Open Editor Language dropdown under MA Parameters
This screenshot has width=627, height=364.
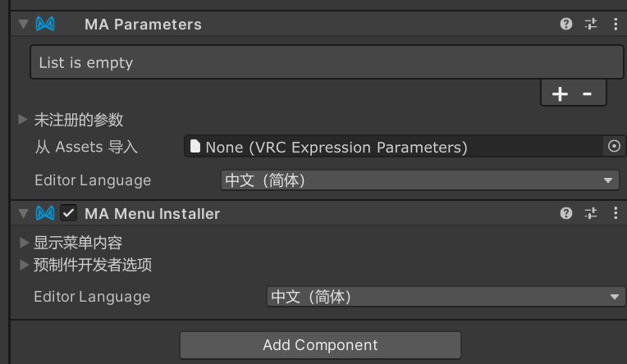419,180
